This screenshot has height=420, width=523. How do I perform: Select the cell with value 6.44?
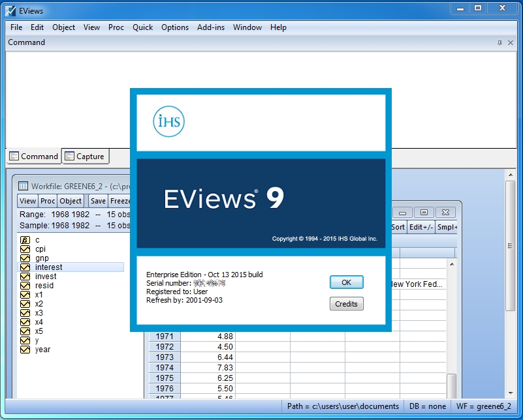tap(208, 357)
